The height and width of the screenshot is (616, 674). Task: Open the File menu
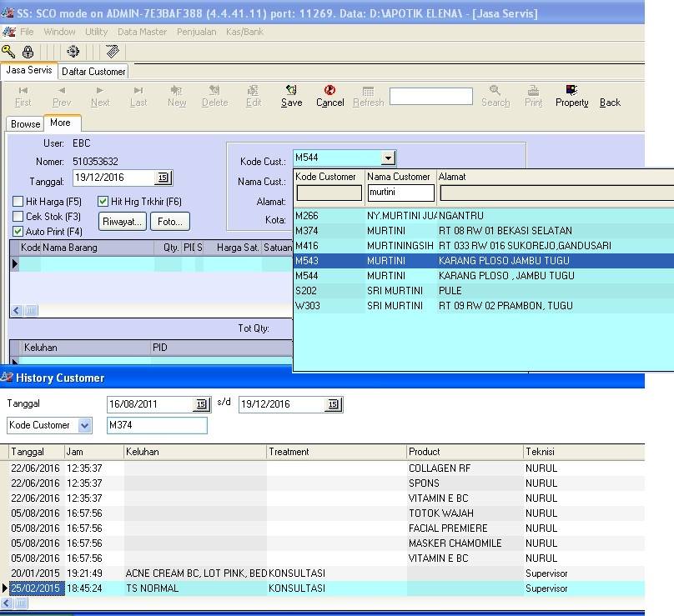[x=27, y=32]
